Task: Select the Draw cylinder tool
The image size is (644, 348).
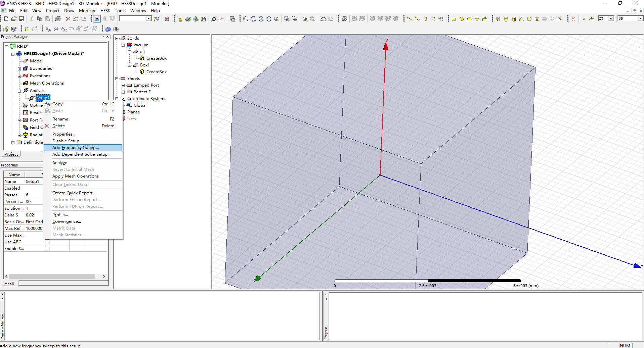Action: [506, 19]
